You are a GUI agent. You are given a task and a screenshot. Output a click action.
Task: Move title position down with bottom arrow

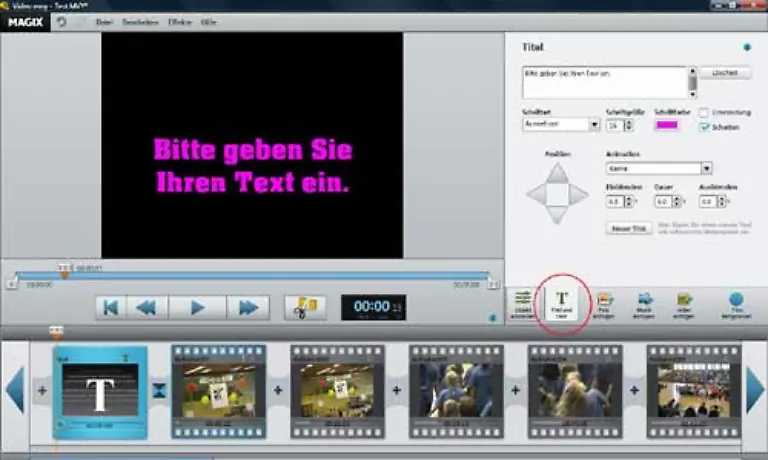(x=557, y=215)
